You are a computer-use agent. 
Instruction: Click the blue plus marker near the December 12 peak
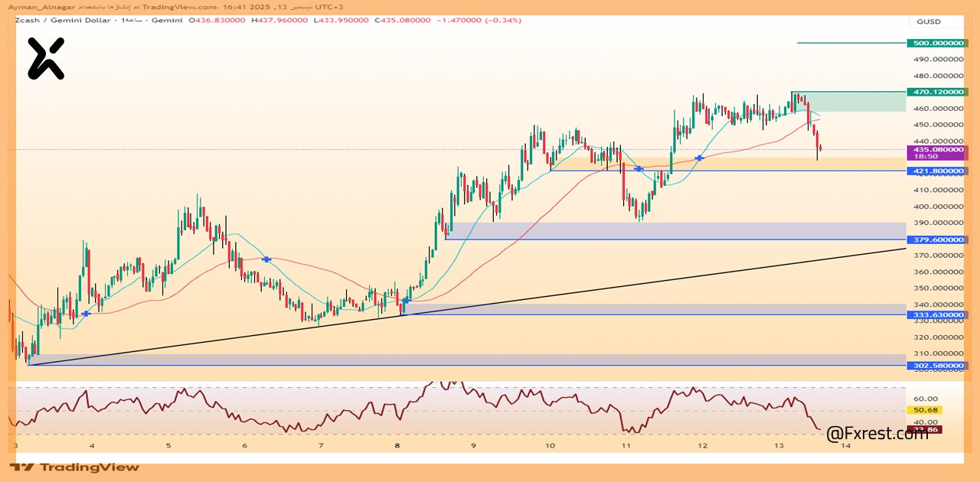[x=699, y=158]
